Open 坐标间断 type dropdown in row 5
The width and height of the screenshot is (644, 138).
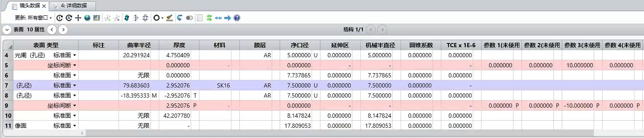point(74,65)
